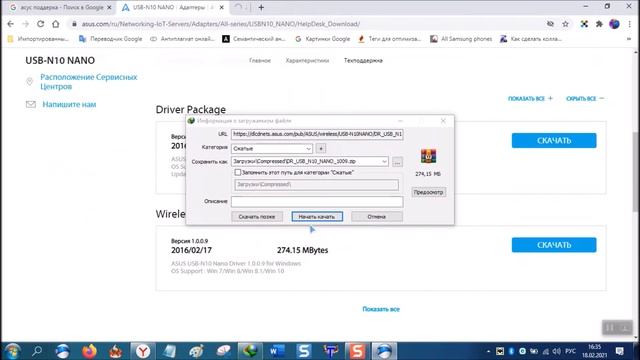Open the browser home page icon
The height and width of the screenshot is (360, 640).
pos(56,24)
